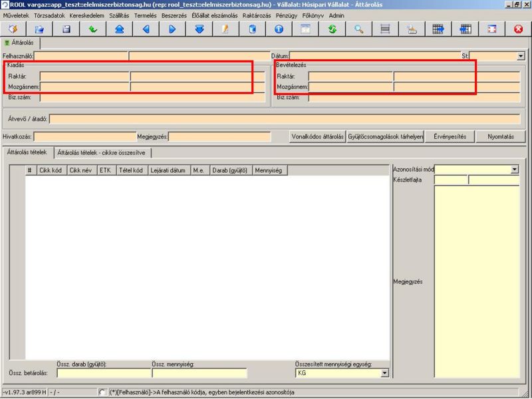Open Összesített mennyiségi egység KG dropdown
Screen dimensions: 532x399
tap(384, 373)
